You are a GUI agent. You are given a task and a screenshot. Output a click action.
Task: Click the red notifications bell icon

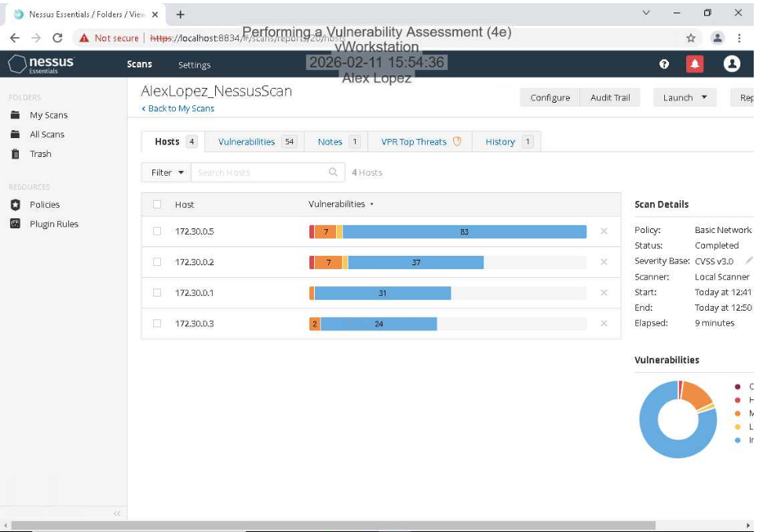694,64
